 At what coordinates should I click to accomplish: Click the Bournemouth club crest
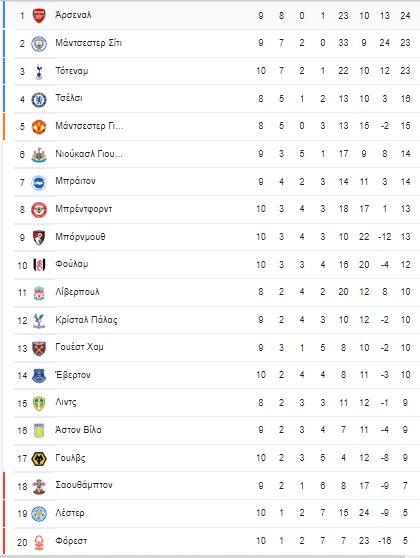click(x=39, y=237)
